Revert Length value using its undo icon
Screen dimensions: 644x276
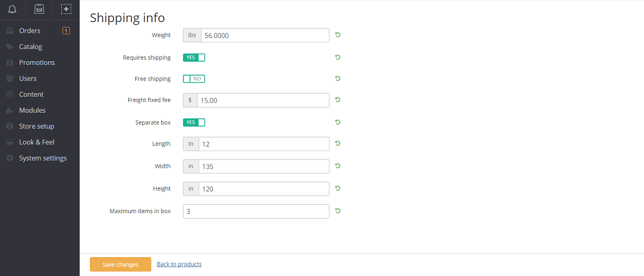tap(338, 143)
